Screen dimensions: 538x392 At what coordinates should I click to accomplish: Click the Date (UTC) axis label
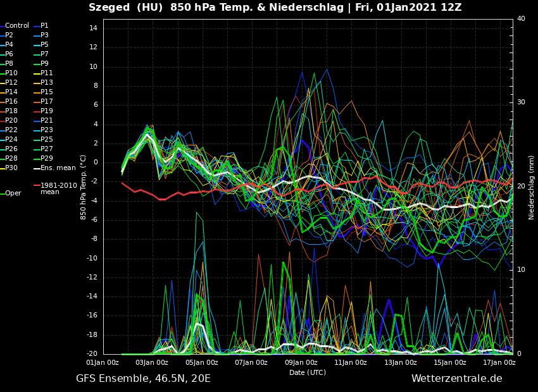(x=308, y=372)
